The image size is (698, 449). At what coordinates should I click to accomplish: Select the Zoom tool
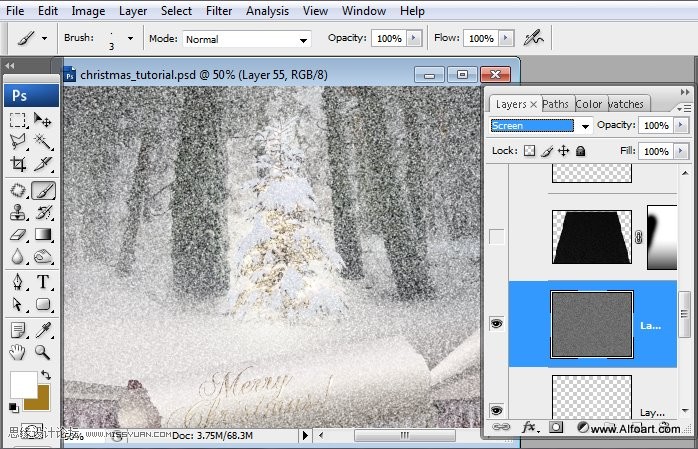[43, 351]
